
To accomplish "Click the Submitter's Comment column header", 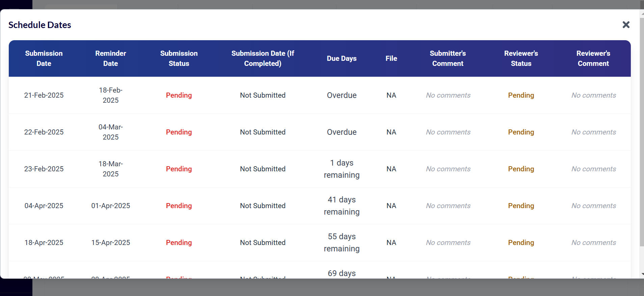I will (x=448, y=58).
